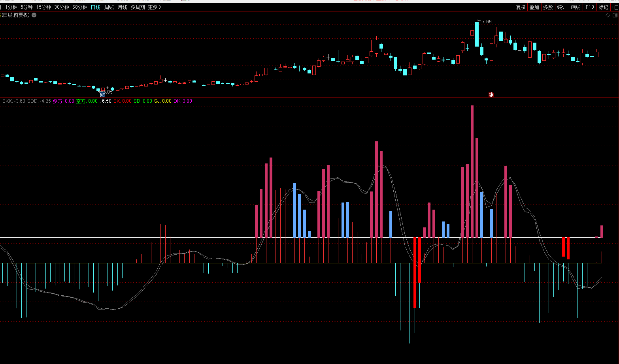Open the F10 company info
The image size is (619, 364).
590,7
